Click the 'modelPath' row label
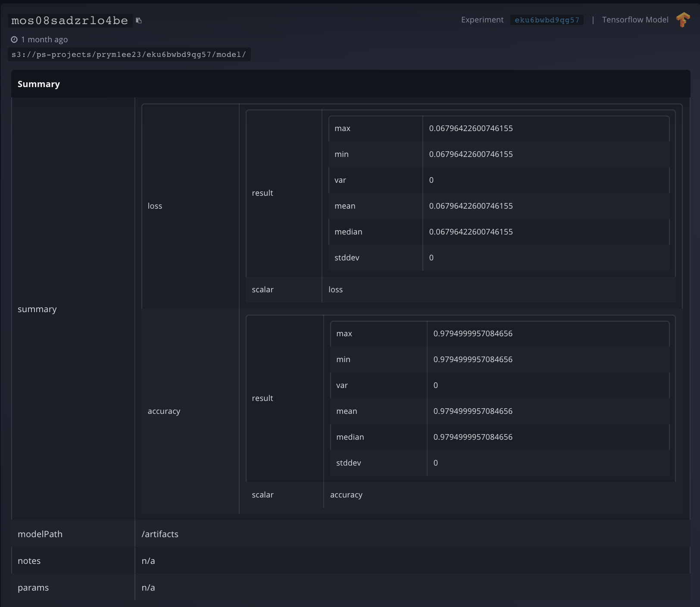 pos(40,534)
